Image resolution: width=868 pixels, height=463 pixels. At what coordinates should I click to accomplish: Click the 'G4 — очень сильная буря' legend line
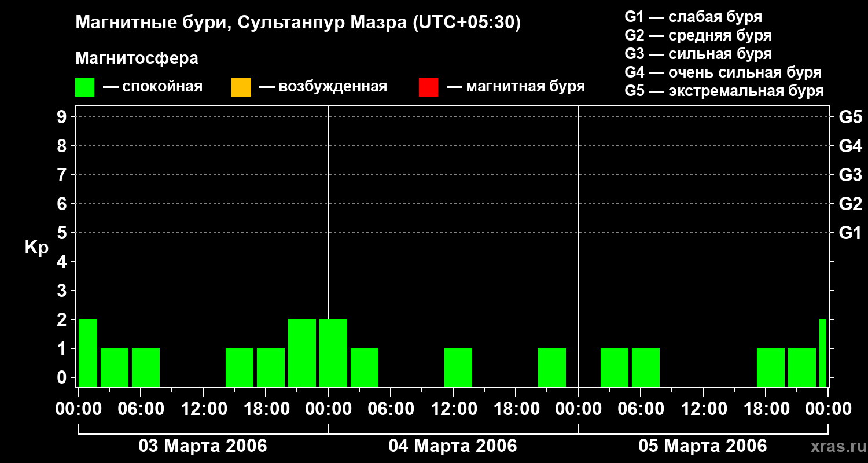click(723, 72)
